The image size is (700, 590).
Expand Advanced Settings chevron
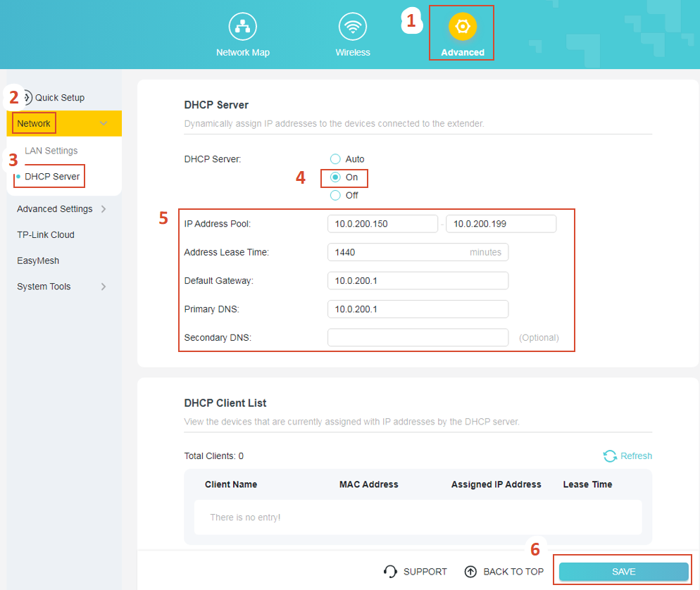[x=104, y=209]
